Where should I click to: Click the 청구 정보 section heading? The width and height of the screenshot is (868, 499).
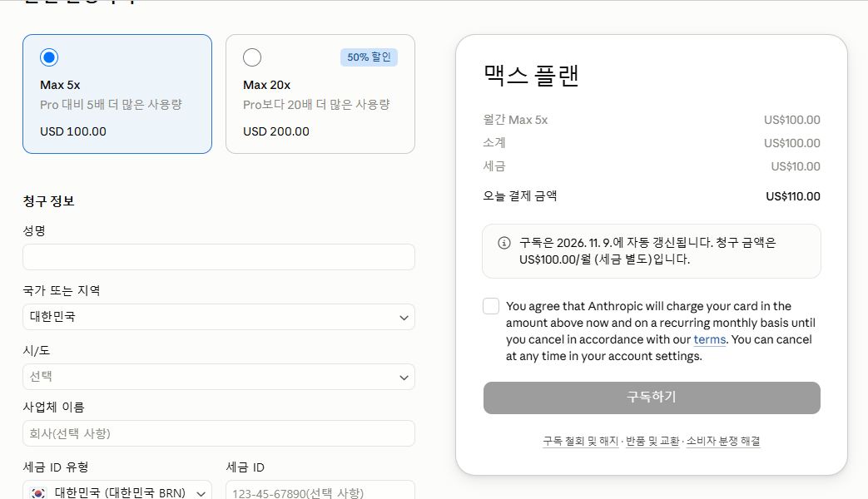(49, 201)
